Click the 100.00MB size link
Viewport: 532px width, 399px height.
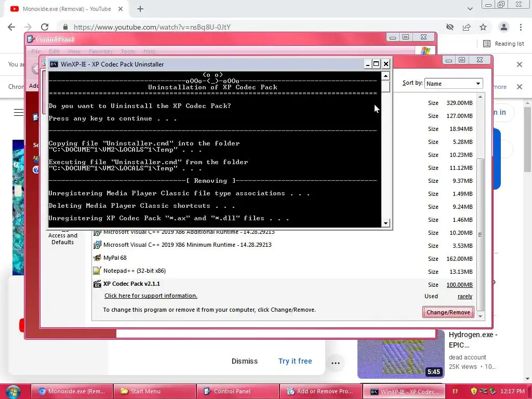coord(459,285)
